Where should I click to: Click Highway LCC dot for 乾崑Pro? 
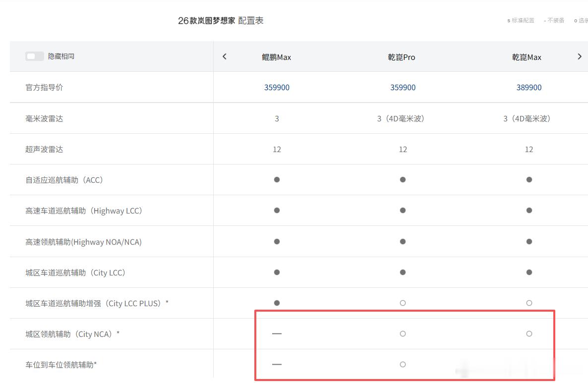click(x=403, y=211)
